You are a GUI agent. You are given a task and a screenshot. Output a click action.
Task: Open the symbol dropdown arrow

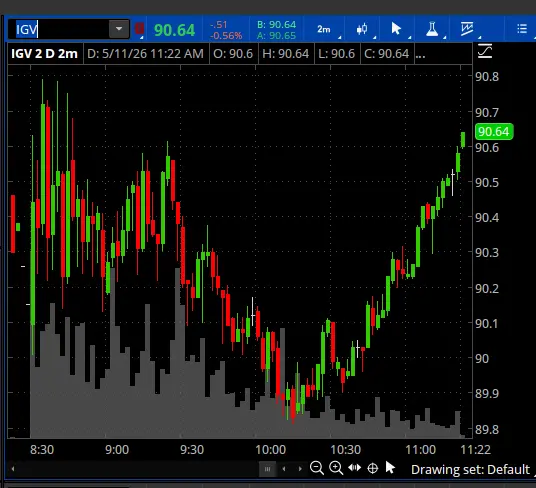click(119, 29)
